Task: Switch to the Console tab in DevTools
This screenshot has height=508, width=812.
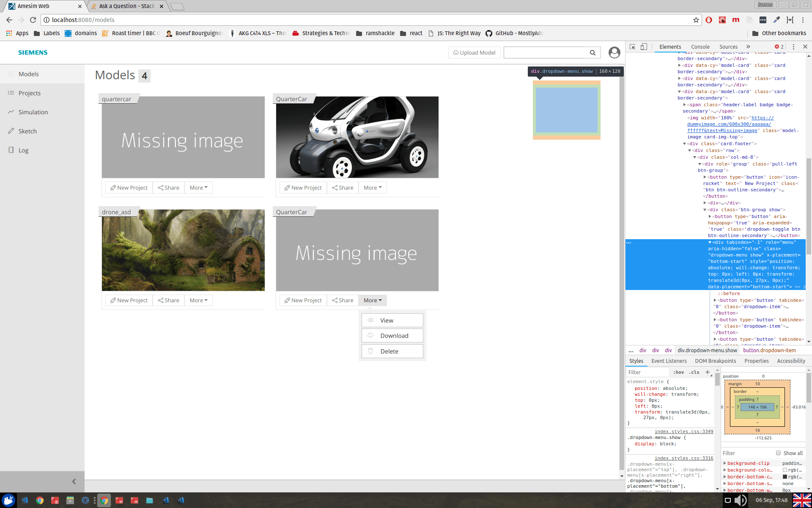Action: pos(700,47)
